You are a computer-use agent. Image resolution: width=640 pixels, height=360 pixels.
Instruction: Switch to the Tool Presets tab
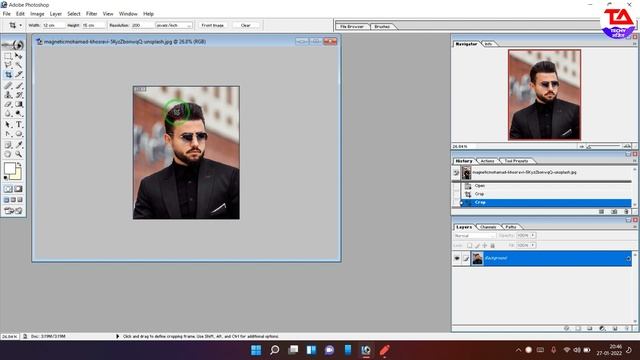coord(516,161)
